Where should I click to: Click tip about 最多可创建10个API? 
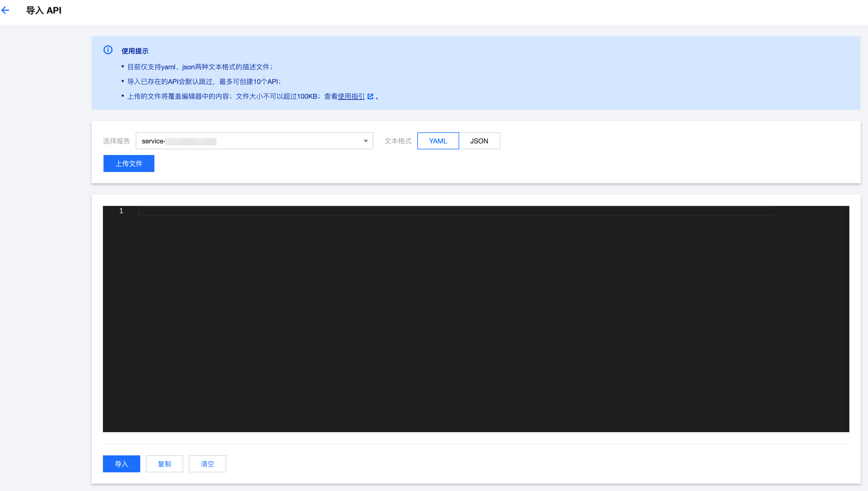tap(204, 82)
